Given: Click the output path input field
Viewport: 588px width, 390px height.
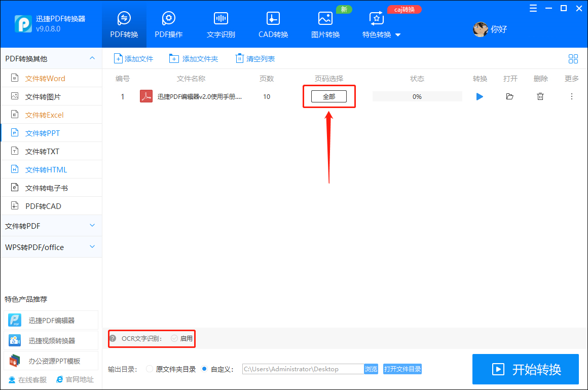Looking at the screenshot, I should coord(303,369).
